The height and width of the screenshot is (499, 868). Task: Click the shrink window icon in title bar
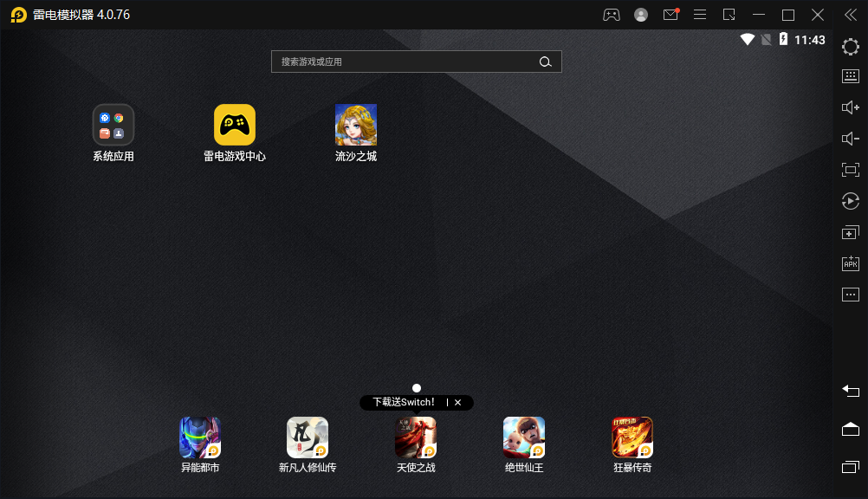729,15
